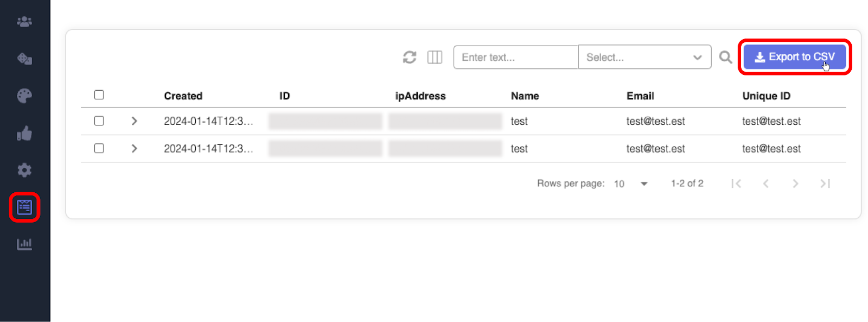
Task: Open the palette section from the sidebar
Action: point(24,96)
